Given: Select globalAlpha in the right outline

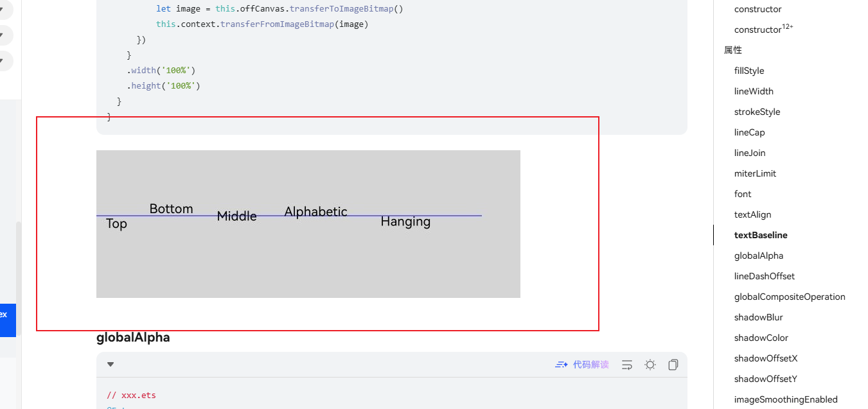Looking at the screenshot, I should coord(759,256).
